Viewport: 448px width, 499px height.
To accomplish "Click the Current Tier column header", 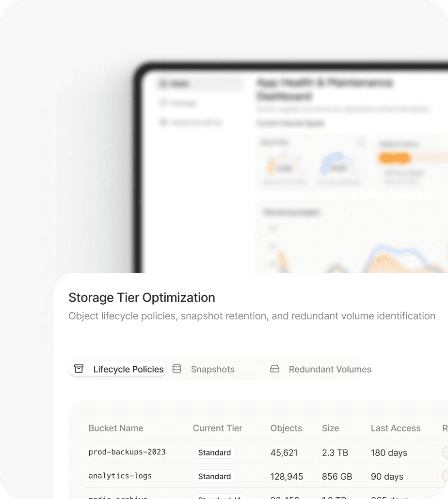I will (x=218, y=428).
